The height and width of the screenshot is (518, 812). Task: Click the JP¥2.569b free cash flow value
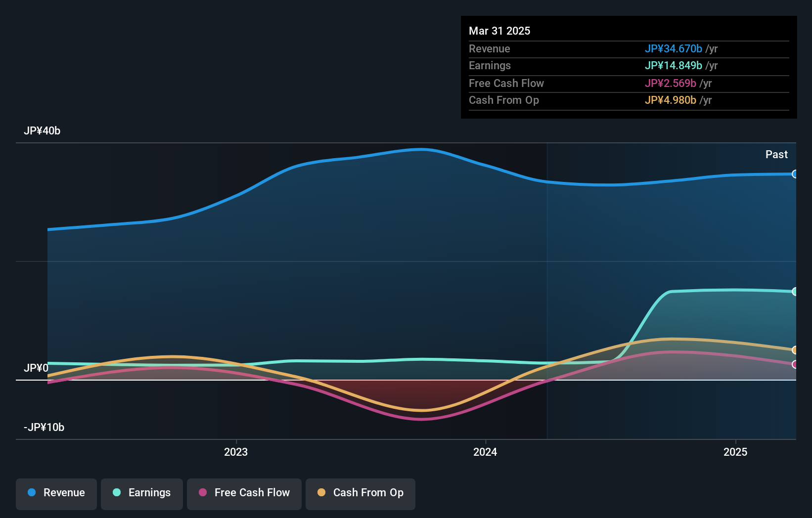pyautogui.click(x=671, y=84)
